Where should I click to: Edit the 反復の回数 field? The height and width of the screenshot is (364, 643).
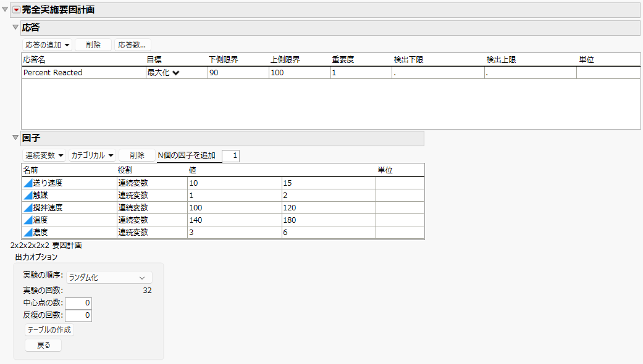click(78, 315)
